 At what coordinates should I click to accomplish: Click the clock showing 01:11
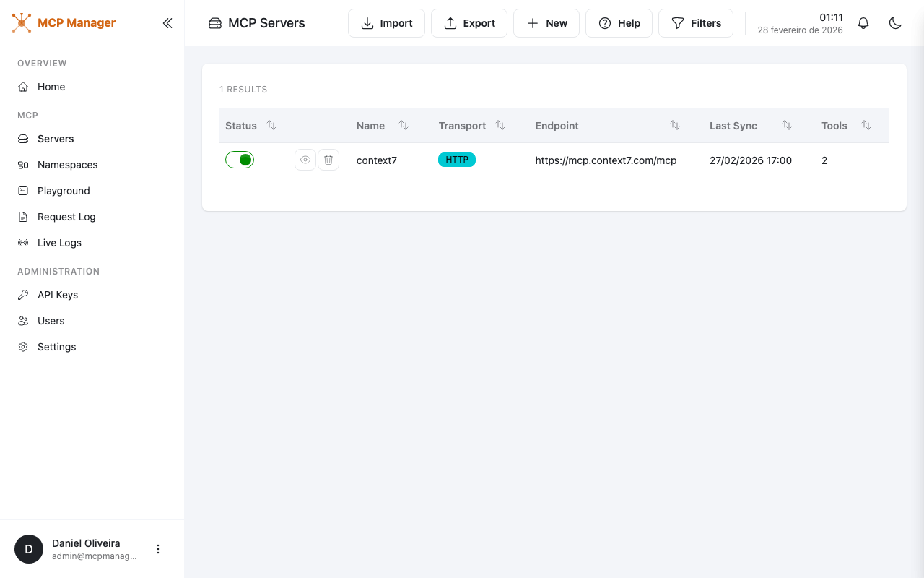(x=832, y=17)
